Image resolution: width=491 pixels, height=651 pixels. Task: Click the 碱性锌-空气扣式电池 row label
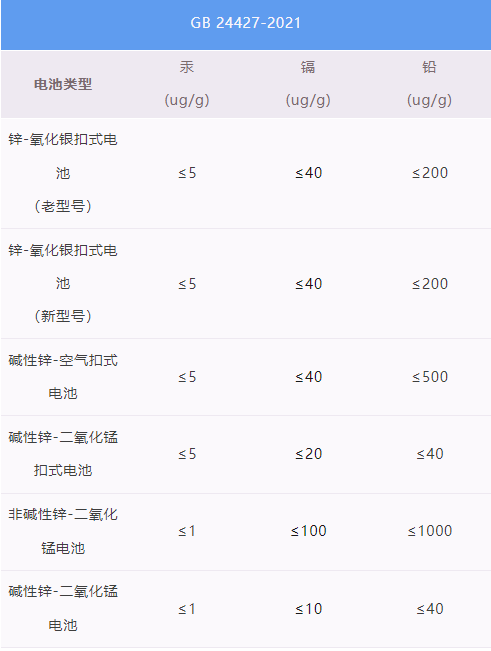point(63,377)
